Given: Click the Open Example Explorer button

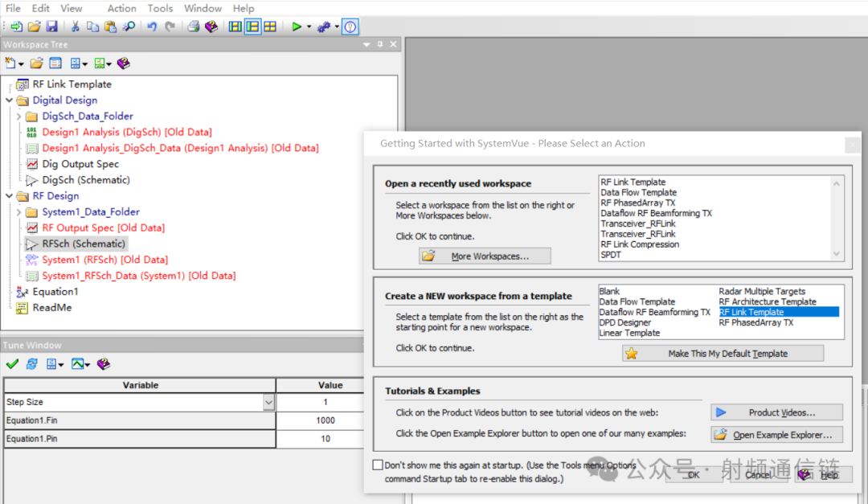Looking at the screenshot, I should (x=776, y=435).
